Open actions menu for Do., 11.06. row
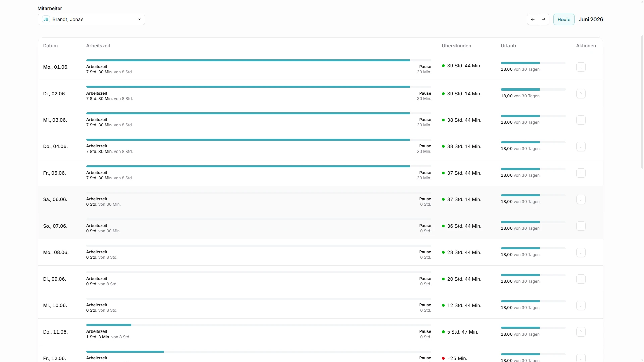The height and width of the screenshot is (362, 644). point(581,332)
